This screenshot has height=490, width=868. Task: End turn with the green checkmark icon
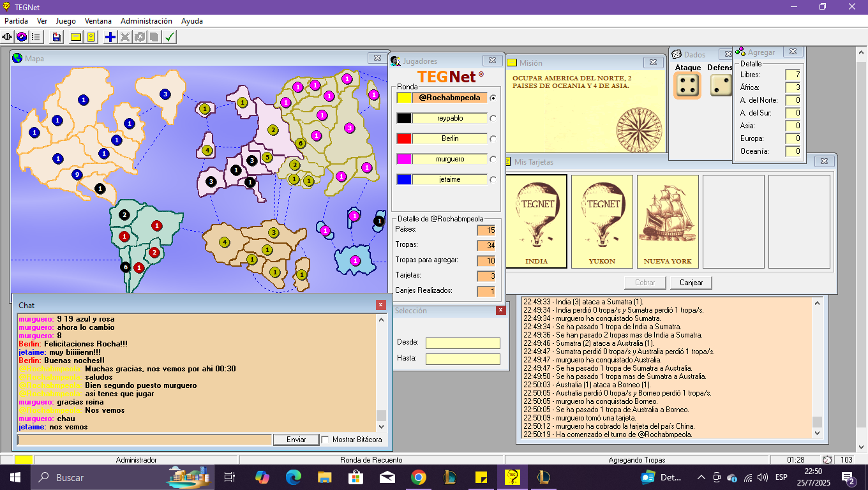(x=169, y=37)
